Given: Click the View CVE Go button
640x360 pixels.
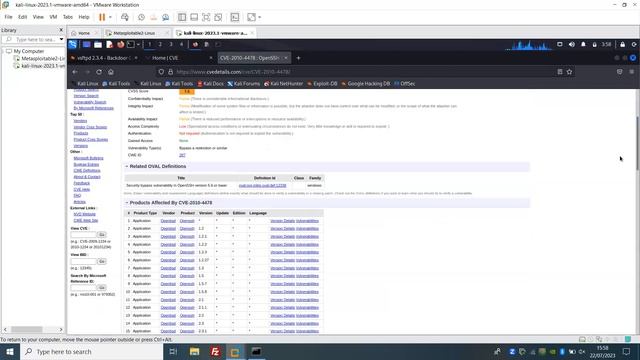Looking at the screenshot, I should 102,235.
